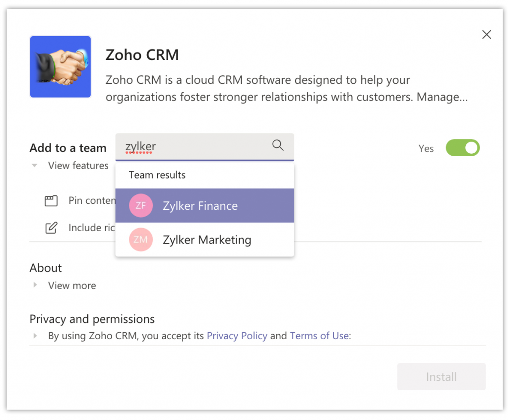Click the misspelled zylker search text
Viewport: 508px width, 420px height.
pyautogui.click(x=140, y=146)
